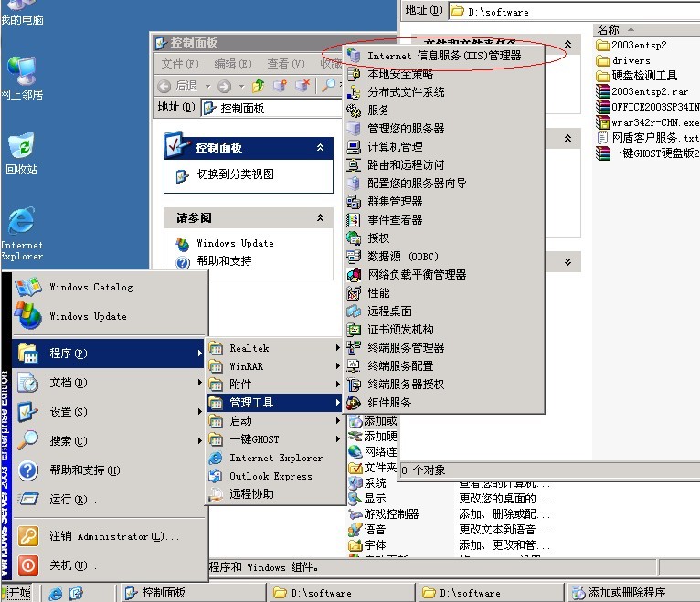Click the 性能 monitor icon
Image resolution: width=700 pixels, height=602 pixels.
click(354, 293)
